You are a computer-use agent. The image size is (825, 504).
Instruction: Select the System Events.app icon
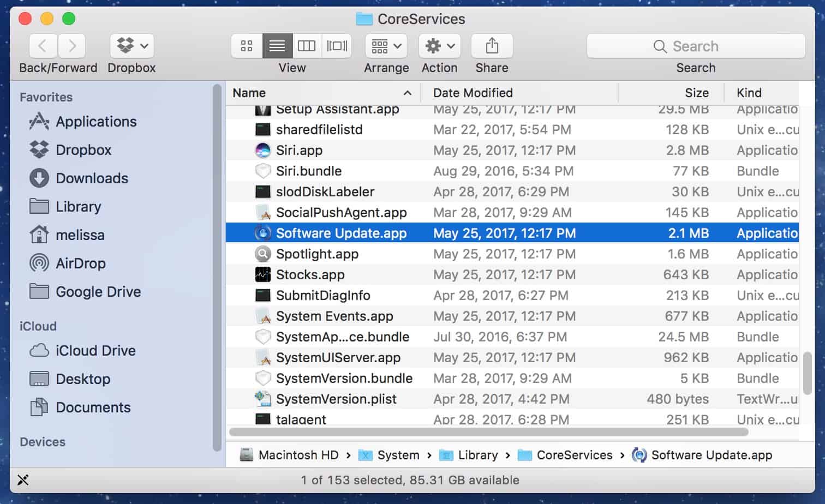pyautogui.click(x=263, y=316)
